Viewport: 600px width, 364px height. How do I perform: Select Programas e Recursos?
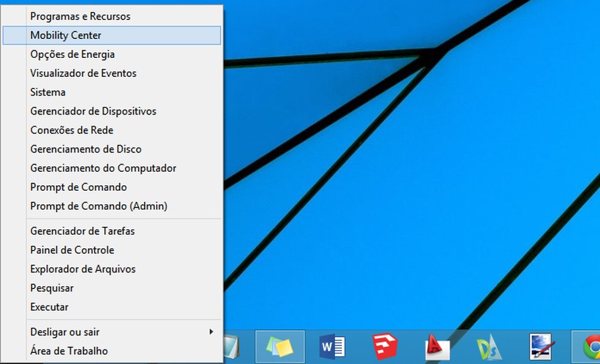[79, 16]
